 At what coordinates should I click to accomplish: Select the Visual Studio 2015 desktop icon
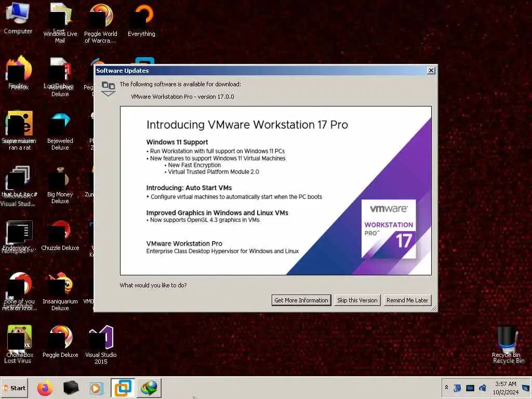coord(101,344)
